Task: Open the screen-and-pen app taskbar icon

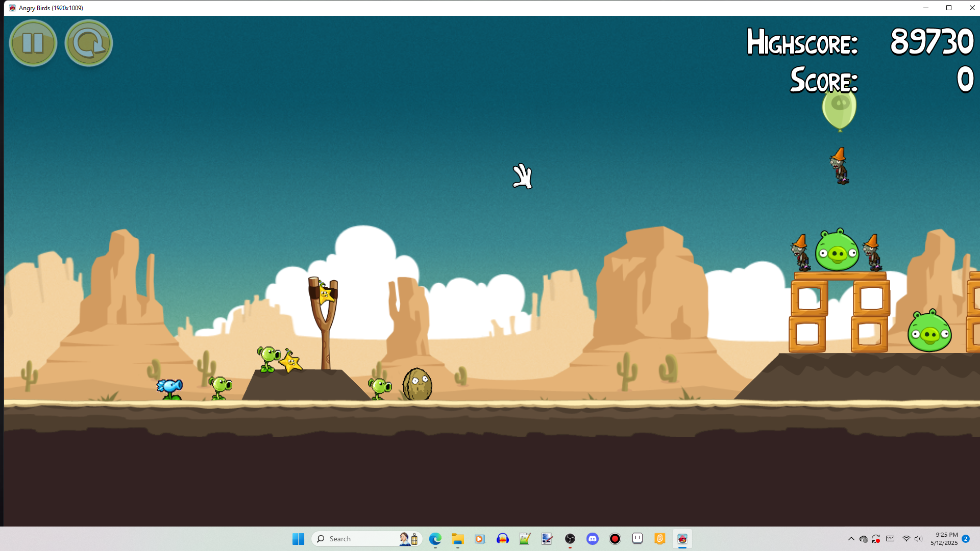Action: tap(547, 539)
